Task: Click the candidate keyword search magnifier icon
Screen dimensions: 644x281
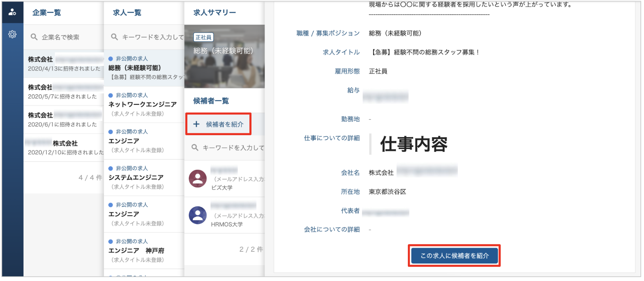Action: pos(195,147)
